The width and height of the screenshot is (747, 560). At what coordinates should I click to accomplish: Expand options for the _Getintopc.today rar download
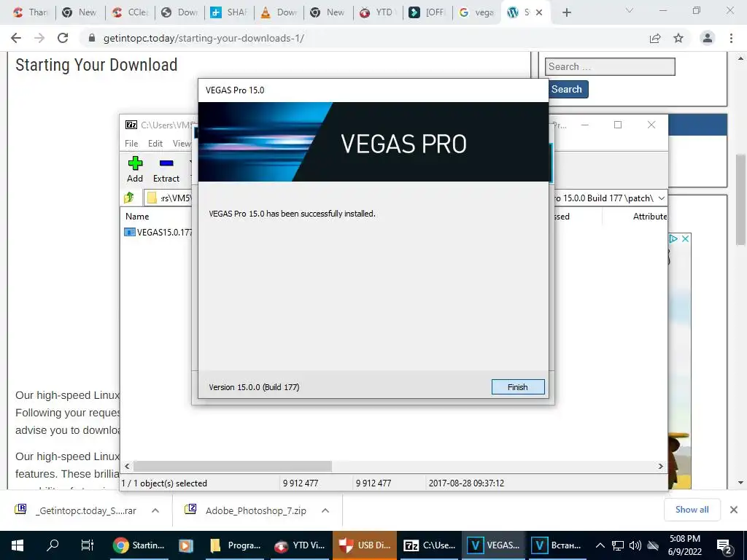click(155, 510)
